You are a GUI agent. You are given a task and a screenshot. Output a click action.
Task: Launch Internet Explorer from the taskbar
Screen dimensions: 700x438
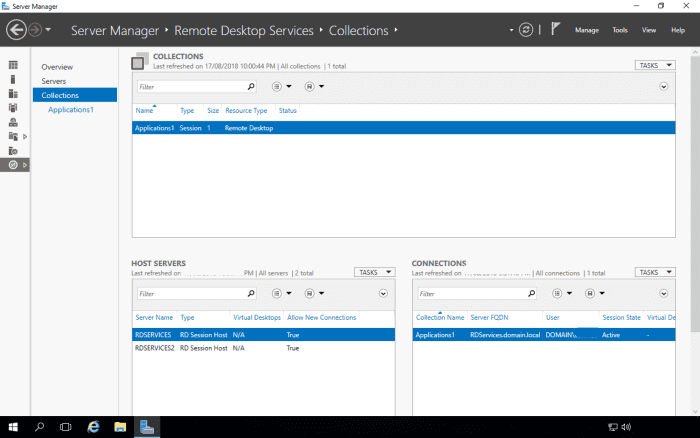[93, 427]
